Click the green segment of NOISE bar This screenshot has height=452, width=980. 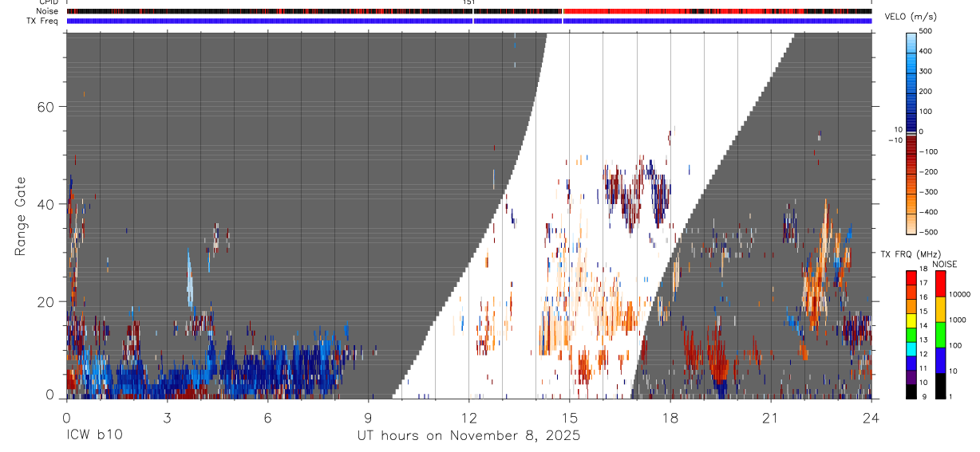pyautogui.click(x=940, y=334)
